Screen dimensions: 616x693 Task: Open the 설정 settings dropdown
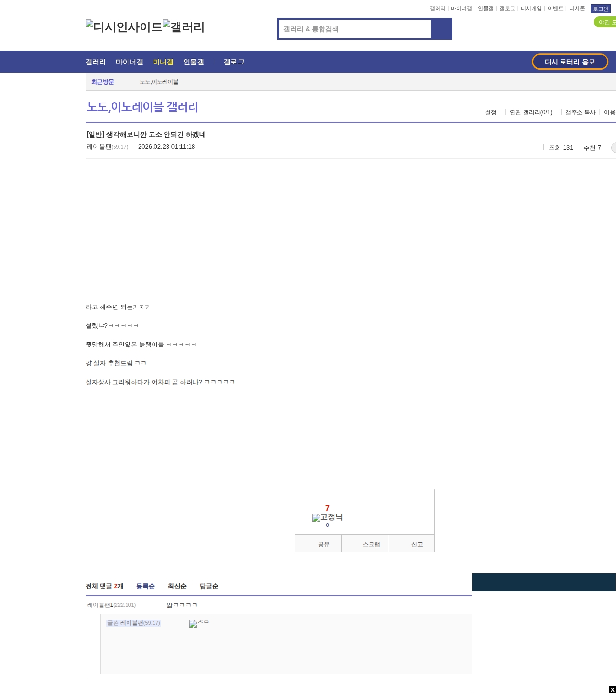click(490, 112)
